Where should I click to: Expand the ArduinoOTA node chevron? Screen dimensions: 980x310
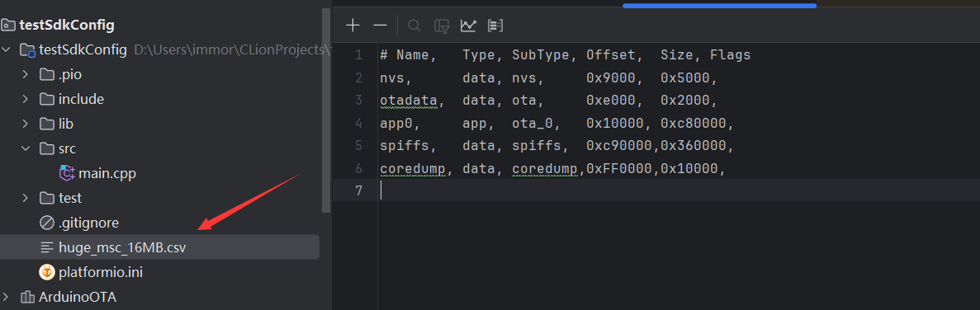pos(7,297)
